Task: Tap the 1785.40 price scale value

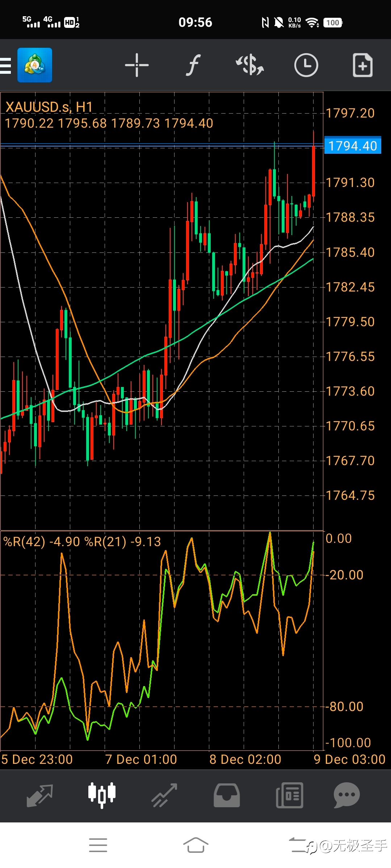Action: pyautogui.click(x=350, y=252)
